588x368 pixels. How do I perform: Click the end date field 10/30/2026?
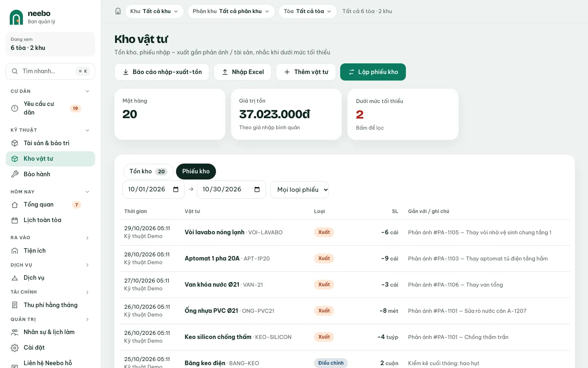tap(232, 190)
